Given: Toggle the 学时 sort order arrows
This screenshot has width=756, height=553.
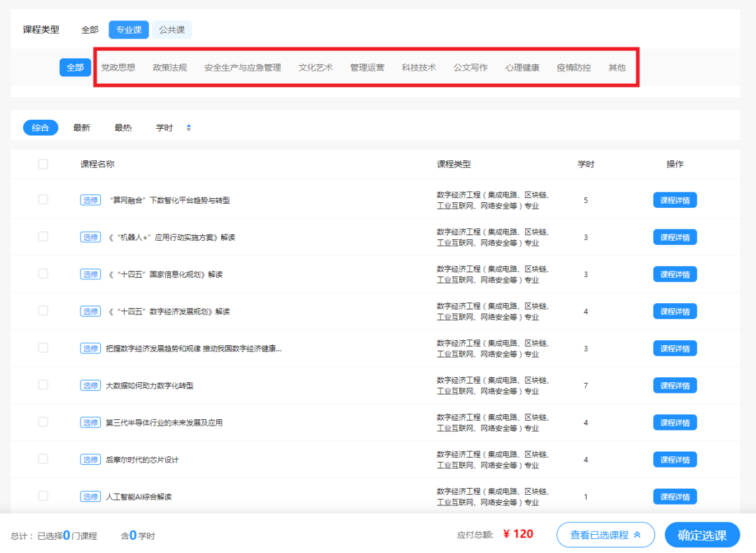Looking at the screenshot, I should point(188,127).
